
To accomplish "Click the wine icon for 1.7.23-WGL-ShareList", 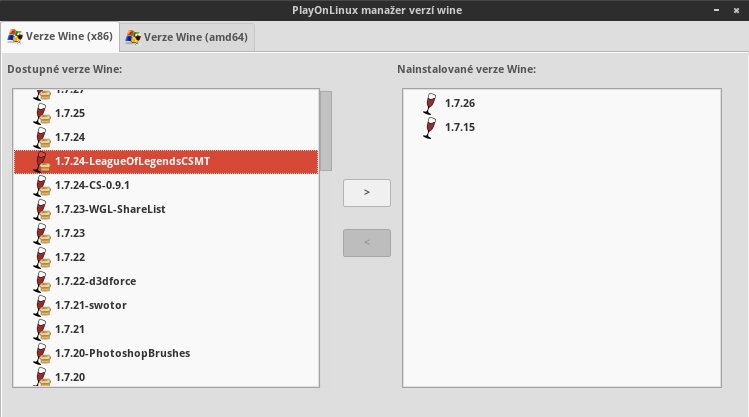I will pyautogui.click(x=41, y=209).
